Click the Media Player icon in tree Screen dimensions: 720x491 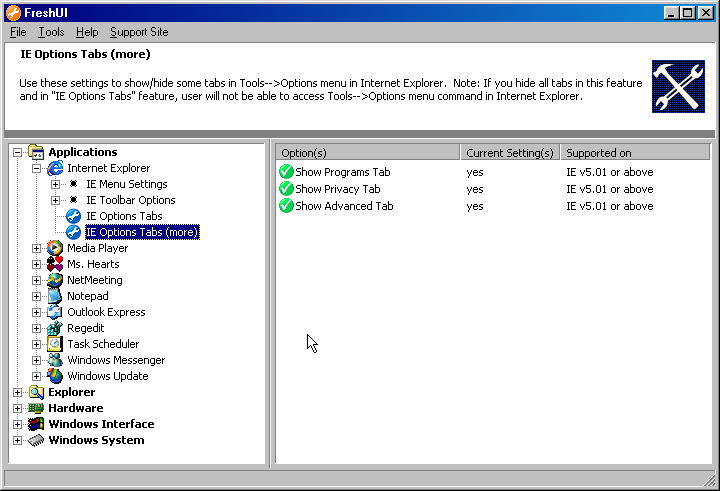click(x=56, y=248)
